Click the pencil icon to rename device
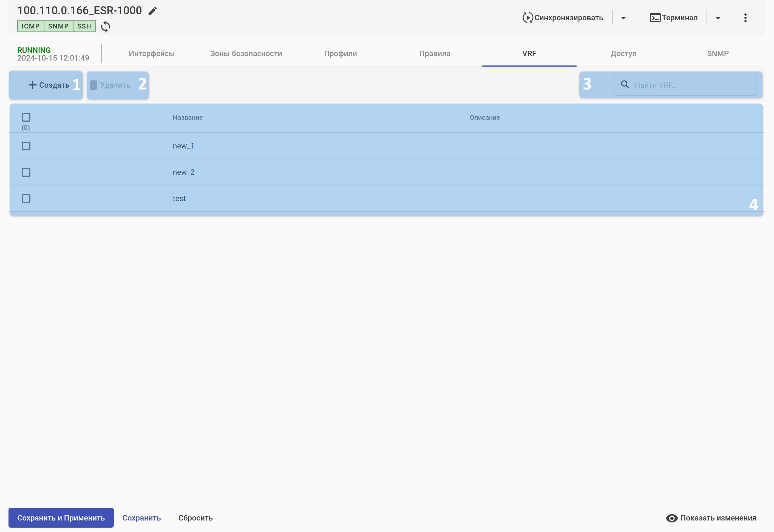774x532 pixels. [152, 11]
